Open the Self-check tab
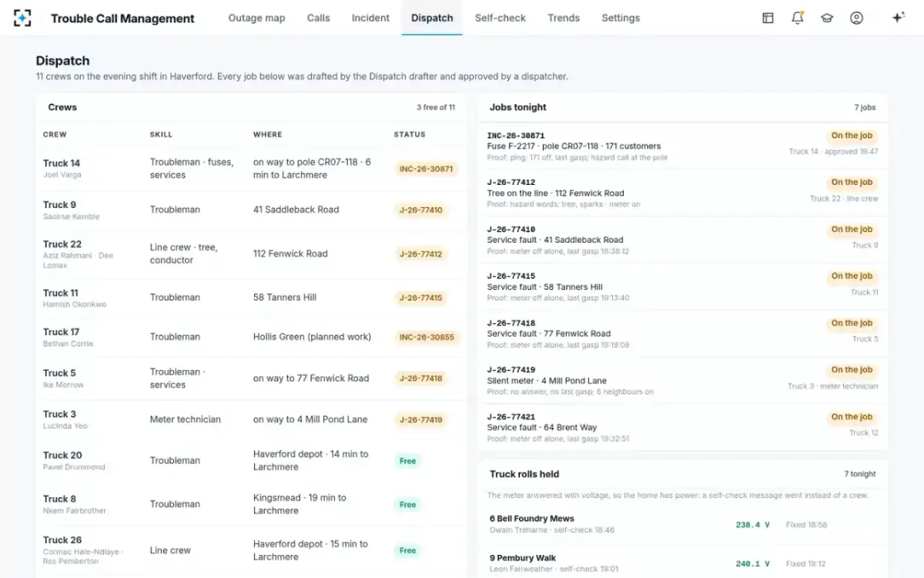 pyautogui.click(x=500, y=18)
